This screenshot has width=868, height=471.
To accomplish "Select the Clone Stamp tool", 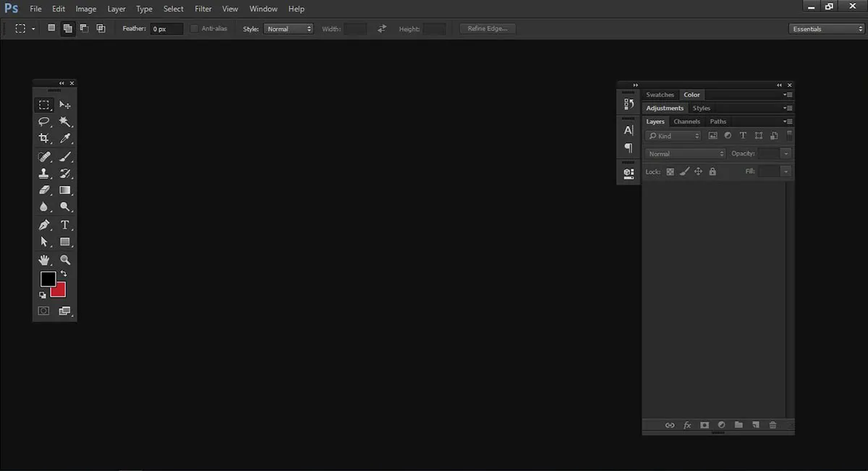I will pos(44,173).
